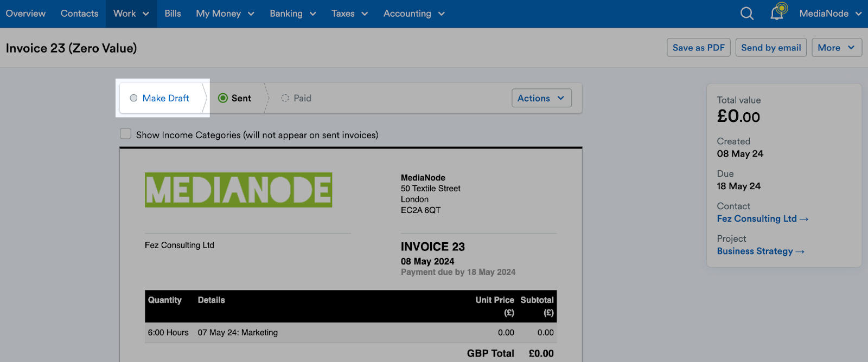Viewport: 868px width, 362px height.
Task: Open the MediaNode account menu
Action: [x=830, y=14]
